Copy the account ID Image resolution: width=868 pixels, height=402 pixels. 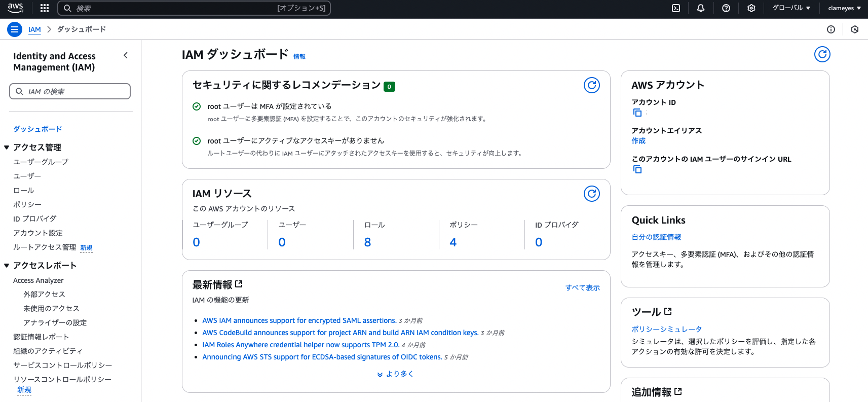coord(637,113)
